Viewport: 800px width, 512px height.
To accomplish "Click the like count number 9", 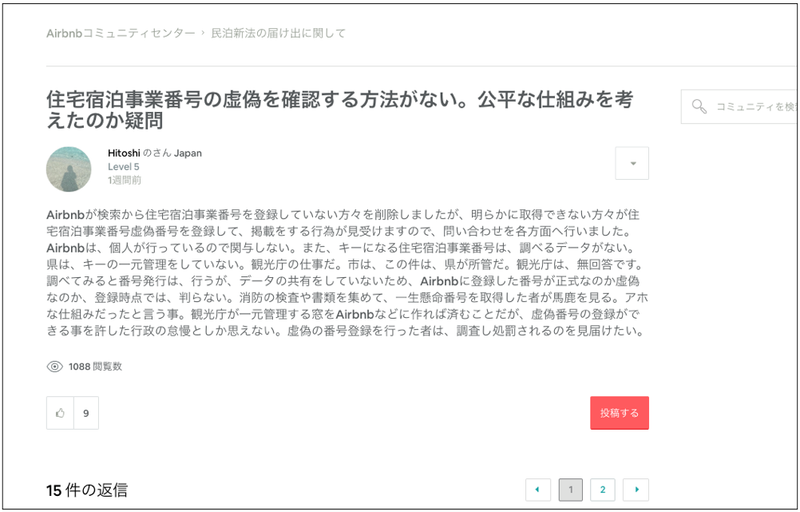I will [x=86, y=412].
